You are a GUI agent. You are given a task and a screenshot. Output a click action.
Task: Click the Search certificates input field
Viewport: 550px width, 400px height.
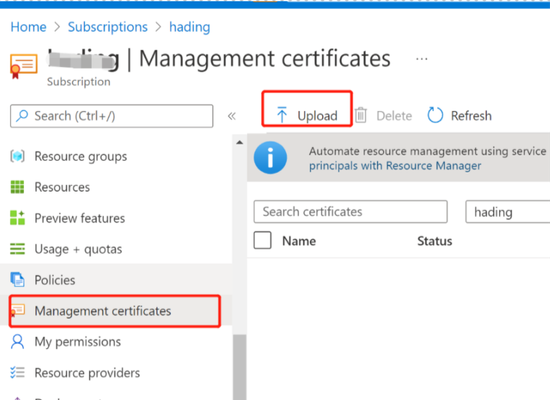tap(350, 212)
